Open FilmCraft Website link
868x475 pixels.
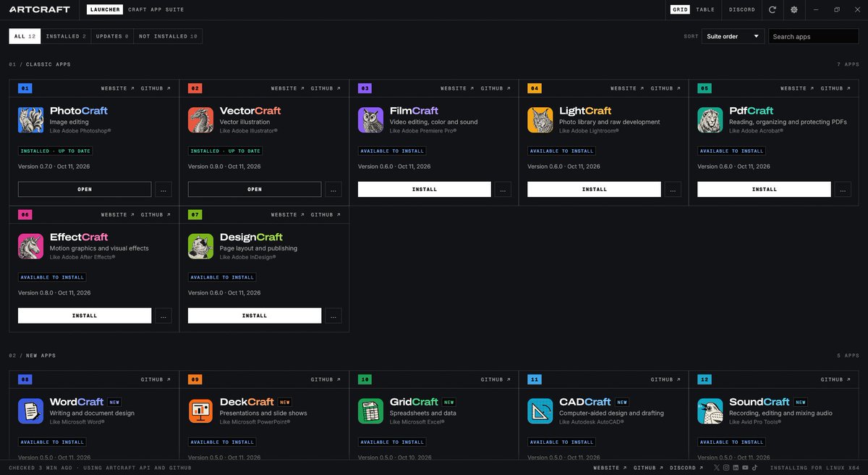click(x=457, y=88)
